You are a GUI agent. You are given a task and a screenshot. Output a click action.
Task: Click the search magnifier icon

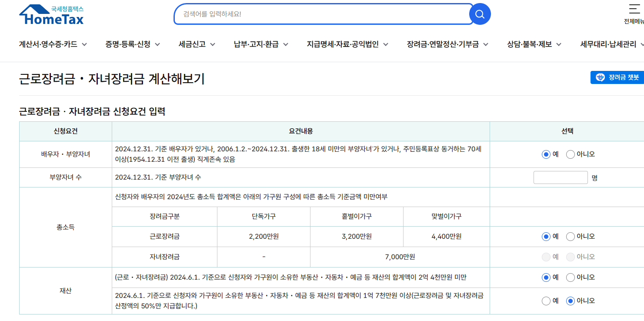(x=480, y=13)
